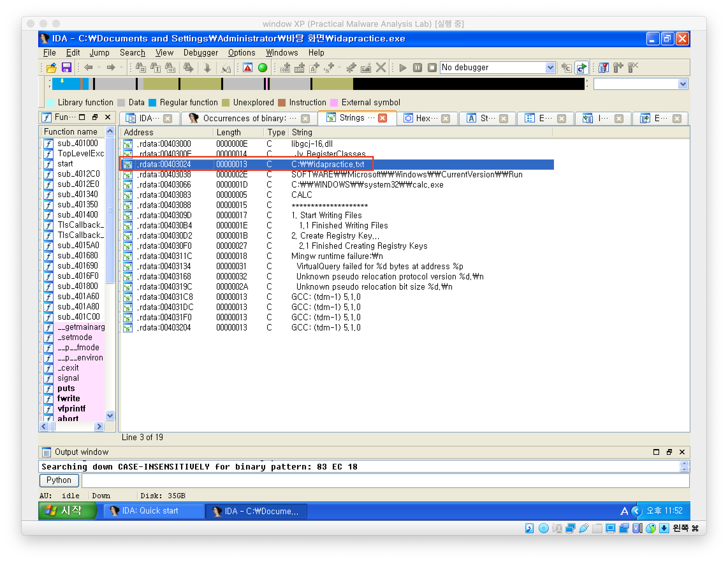Jump back with the left arrow
728x562 pixels.
coord(88,68)
